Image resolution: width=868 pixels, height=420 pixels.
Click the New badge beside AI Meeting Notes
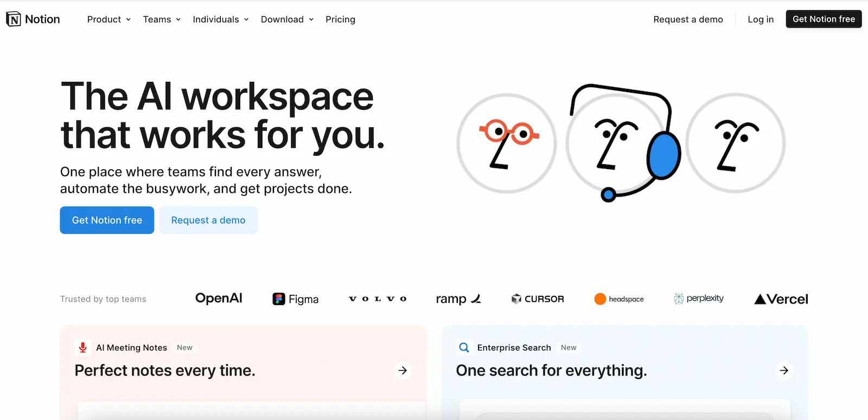(x=184, y=347)
